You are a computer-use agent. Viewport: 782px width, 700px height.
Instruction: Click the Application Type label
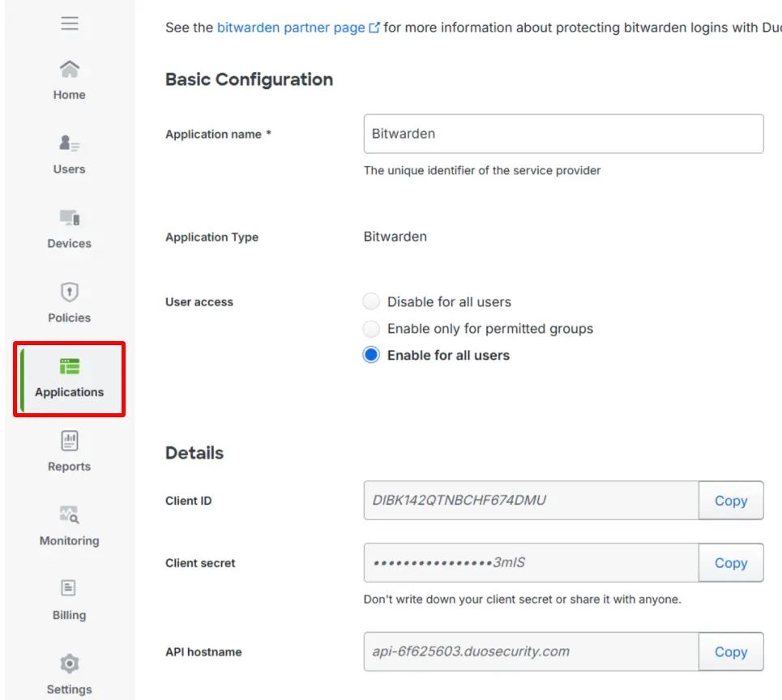212,237
